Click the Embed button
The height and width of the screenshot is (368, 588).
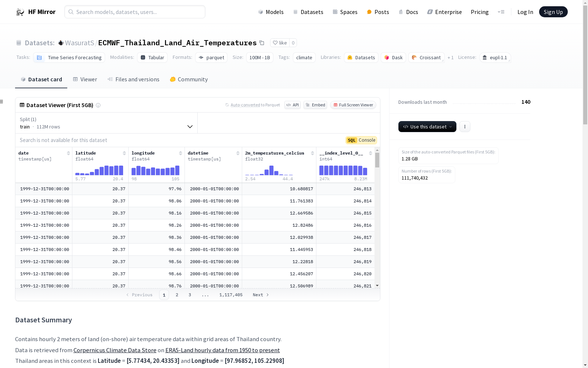click(x=315, y=105)
